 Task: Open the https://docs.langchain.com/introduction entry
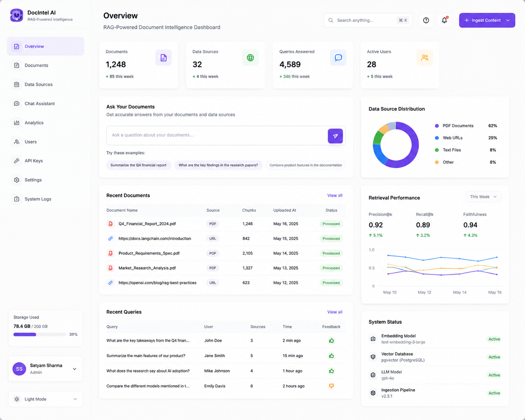click(155, 238)
